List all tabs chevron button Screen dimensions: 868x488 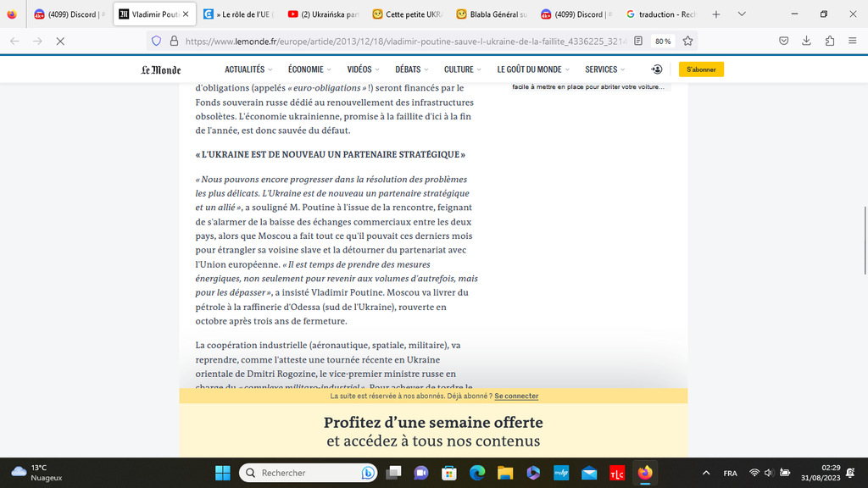[742, 14]
